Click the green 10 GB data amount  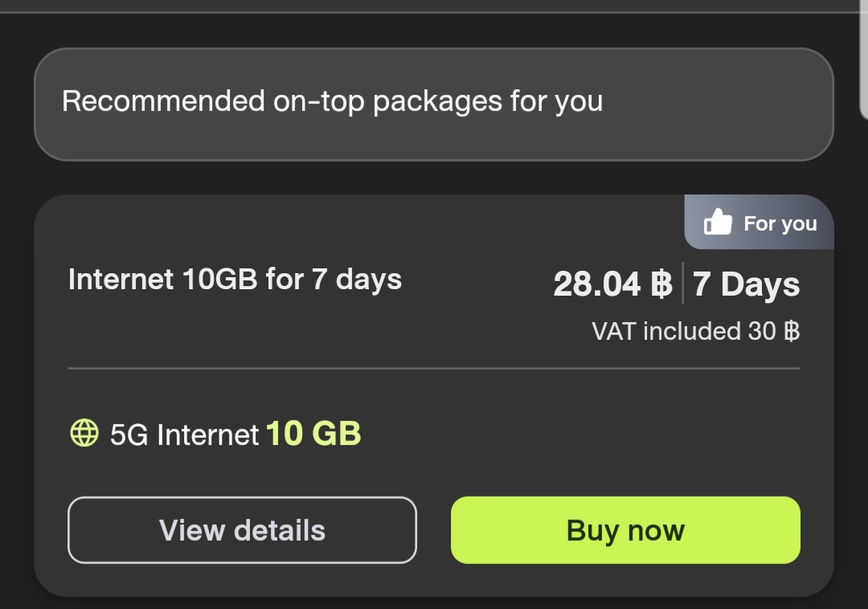313,433
